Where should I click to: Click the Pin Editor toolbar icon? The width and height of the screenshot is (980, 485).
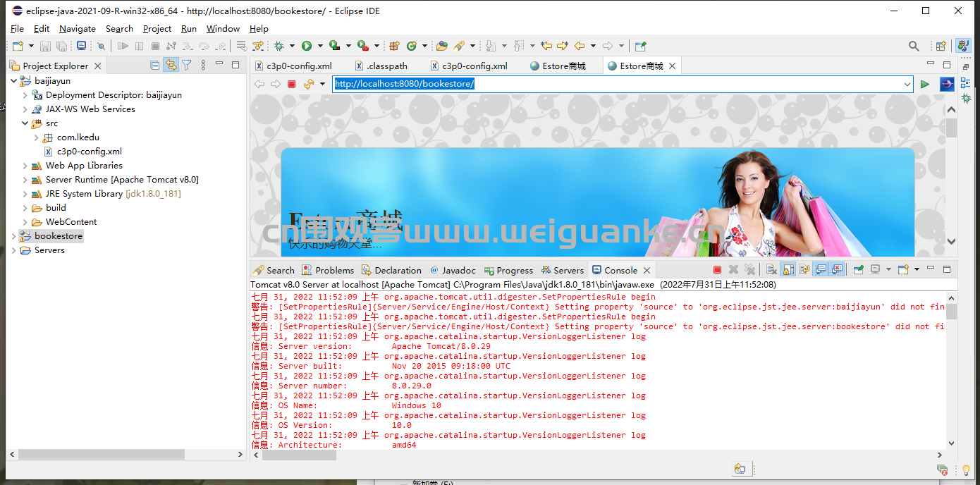[x=640, y=46]
